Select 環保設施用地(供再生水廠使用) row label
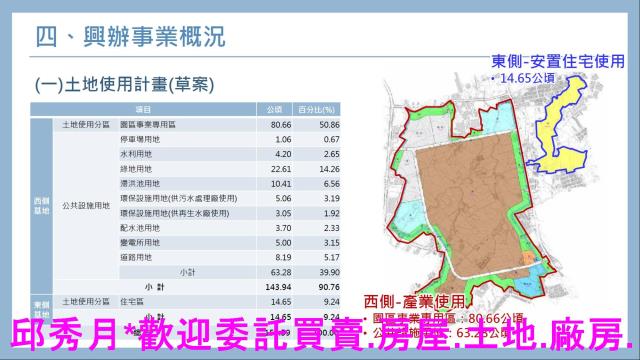Image resolution: width=640 pixels, height=360 pixels. (175, 213)
